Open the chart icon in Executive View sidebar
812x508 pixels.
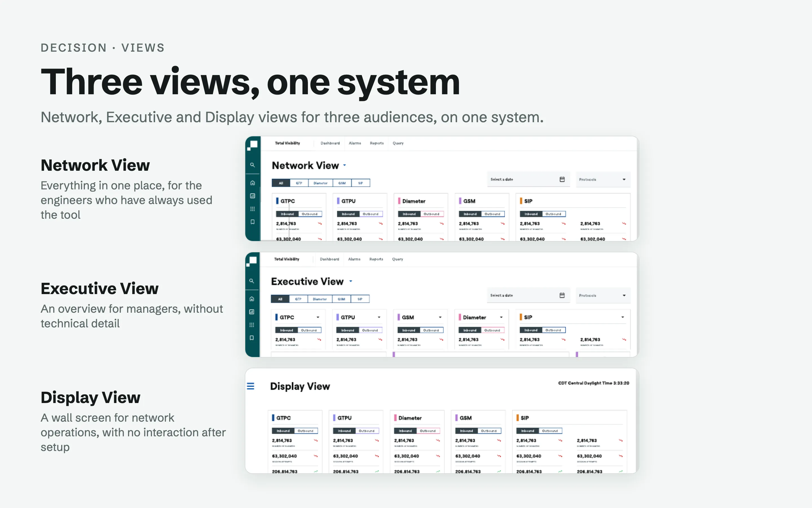coord(252,312)
